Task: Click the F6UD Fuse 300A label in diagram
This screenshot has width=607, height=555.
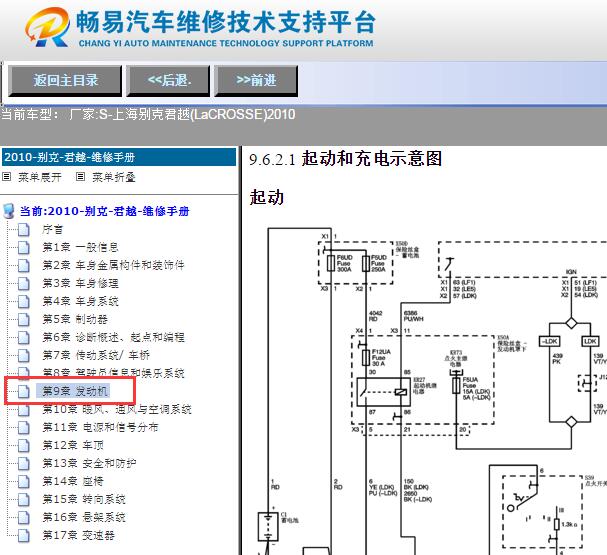Action: [x=345, y=263]
